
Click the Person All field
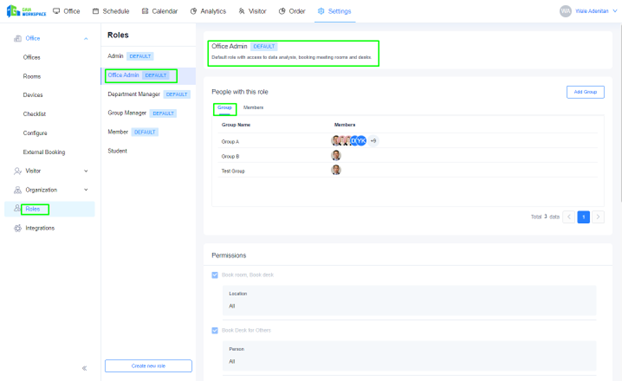(x=409, y=356)
